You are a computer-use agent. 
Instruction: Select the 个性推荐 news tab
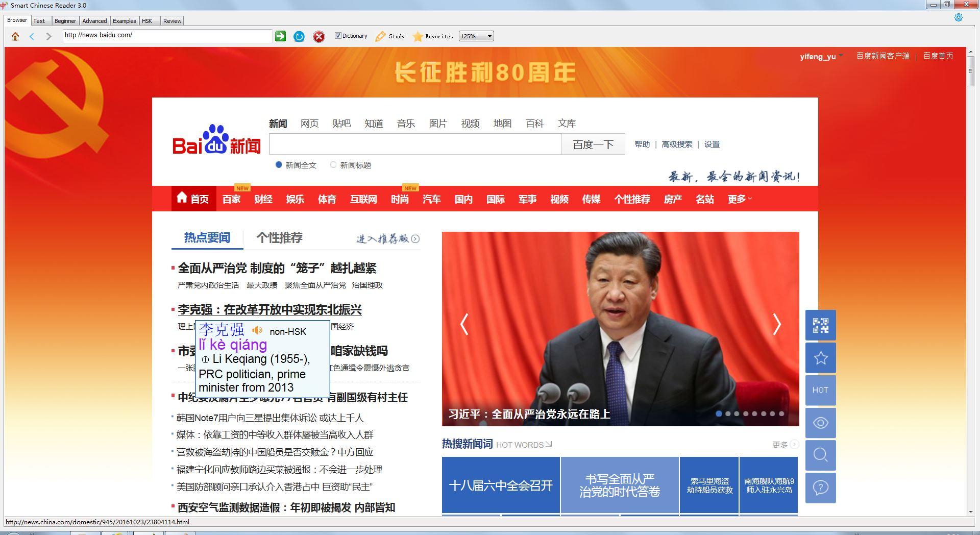pos(280,237)
